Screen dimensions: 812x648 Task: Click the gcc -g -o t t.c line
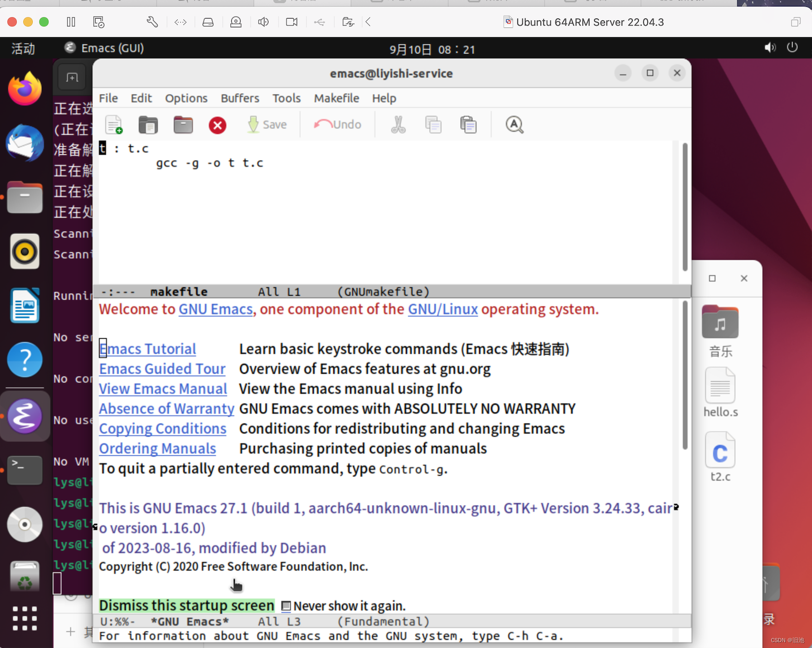tap(209, 163)
